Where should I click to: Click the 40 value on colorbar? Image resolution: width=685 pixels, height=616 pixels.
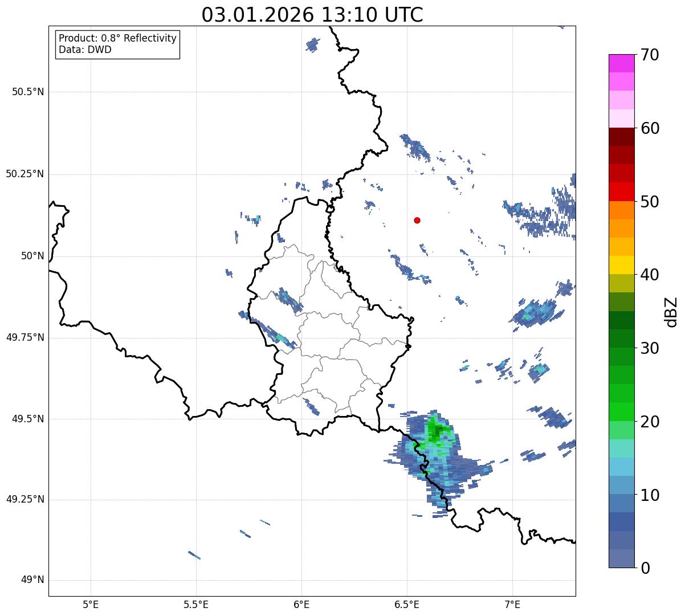click(650, 275)
